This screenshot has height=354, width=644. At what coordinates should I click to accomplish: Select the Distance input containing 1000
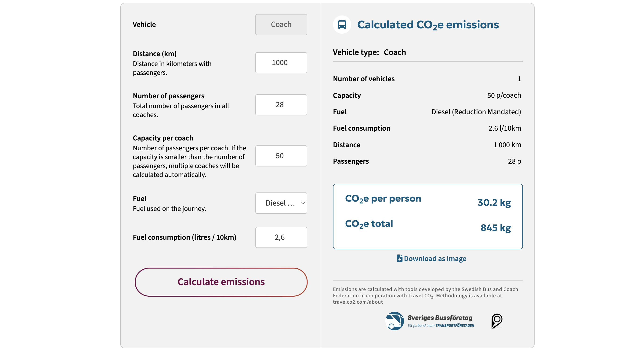[x=281, y=63]
